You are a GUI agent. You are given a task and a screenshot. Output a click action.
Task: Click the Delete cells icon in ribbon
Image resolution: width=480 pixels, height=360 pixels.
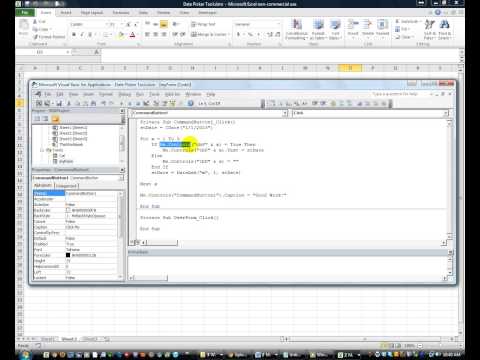(367, 25)
